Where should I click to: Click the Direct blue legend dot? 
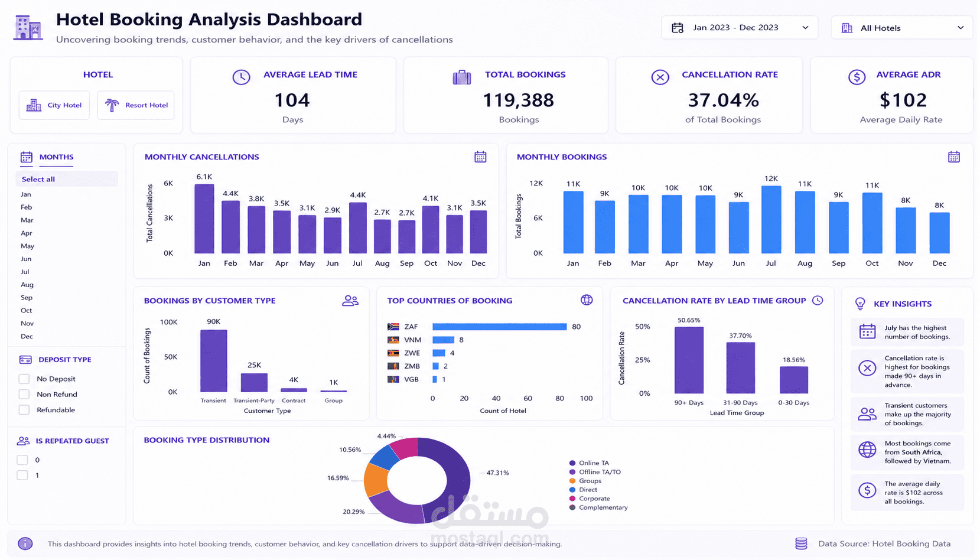(572, 490)
